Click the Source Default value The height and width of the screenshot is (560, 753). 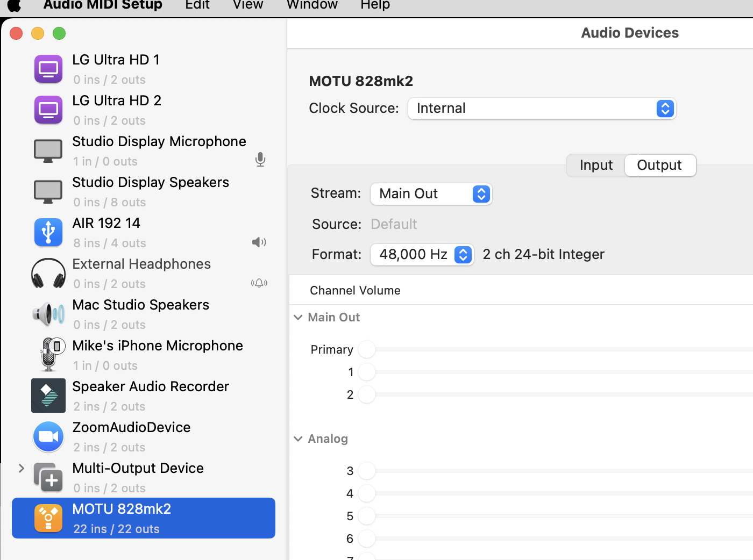(x=394, y=224)
